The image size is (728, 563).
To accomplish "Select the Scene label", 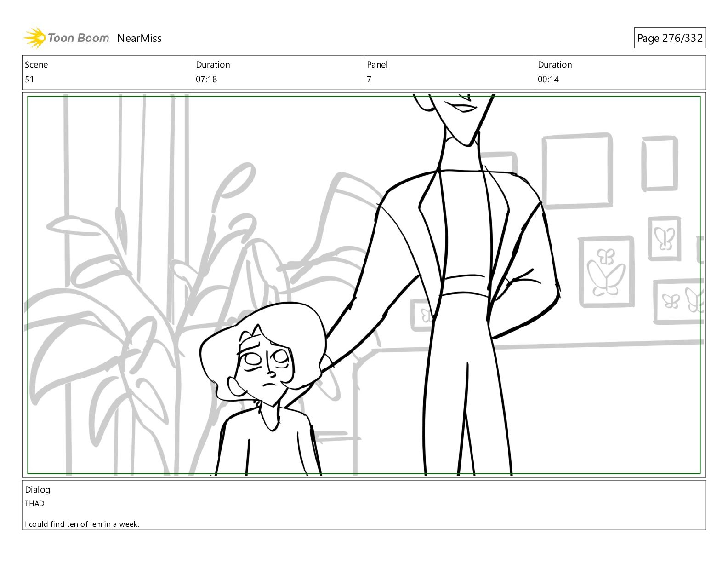I will point(36,65).
